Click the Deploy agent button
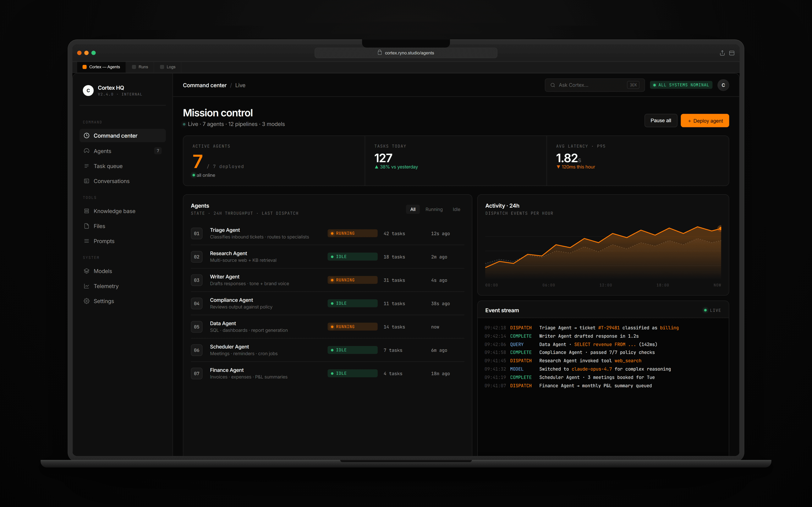The image size is (812, 507). 705,121
